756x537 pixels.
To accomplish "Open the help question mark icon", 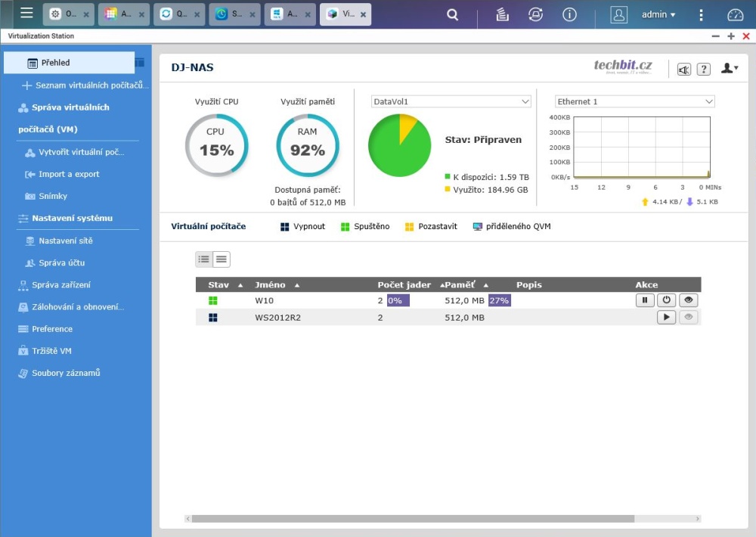I will point(704,70).
